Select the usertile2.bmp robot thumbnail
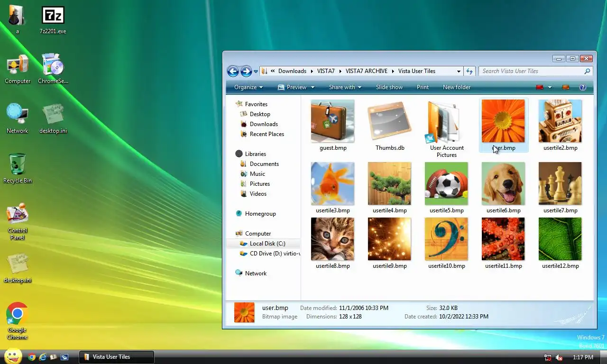 pyautogui.click(x=560, y=121)
